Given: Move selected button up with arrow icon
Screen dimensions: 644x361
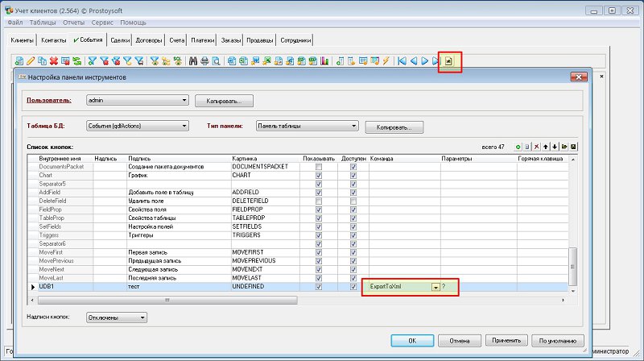Looking at the screenshot, I should tap(546, 147).
